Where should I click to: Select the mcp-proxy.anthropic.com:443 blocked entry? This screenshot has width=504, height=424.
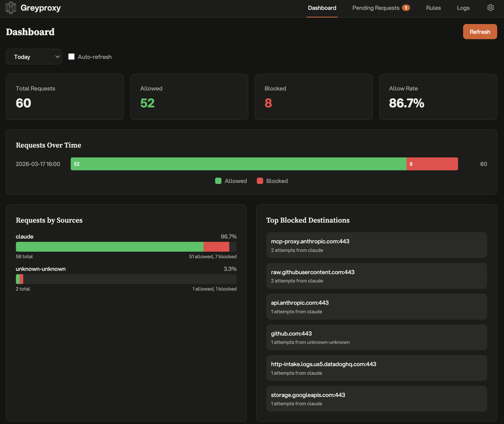pyautogui.click(x=376, y=245)
